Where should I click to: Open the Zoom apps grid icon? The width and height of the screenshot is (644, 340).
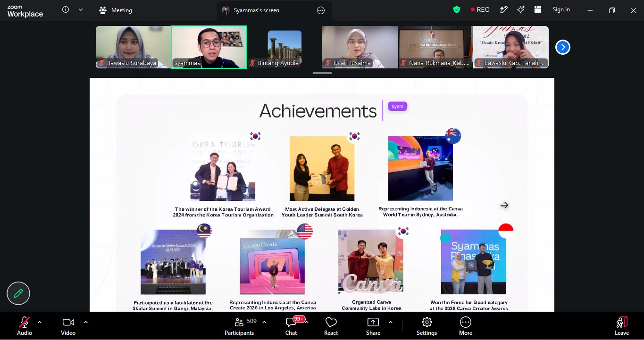[538, 10]
